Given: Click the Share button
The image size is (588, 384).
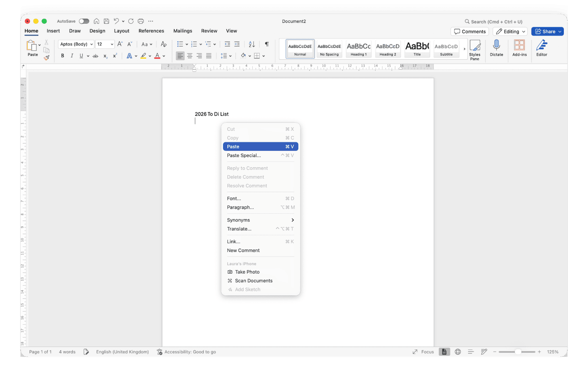Looking at the screenshot, I should 547,31.
